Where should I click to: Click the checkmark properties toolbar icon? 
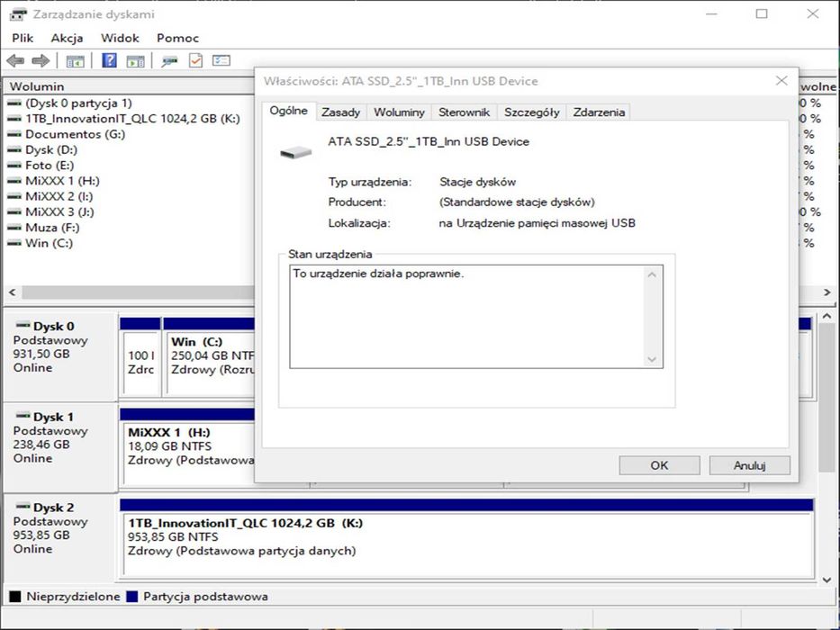(195, 60)
